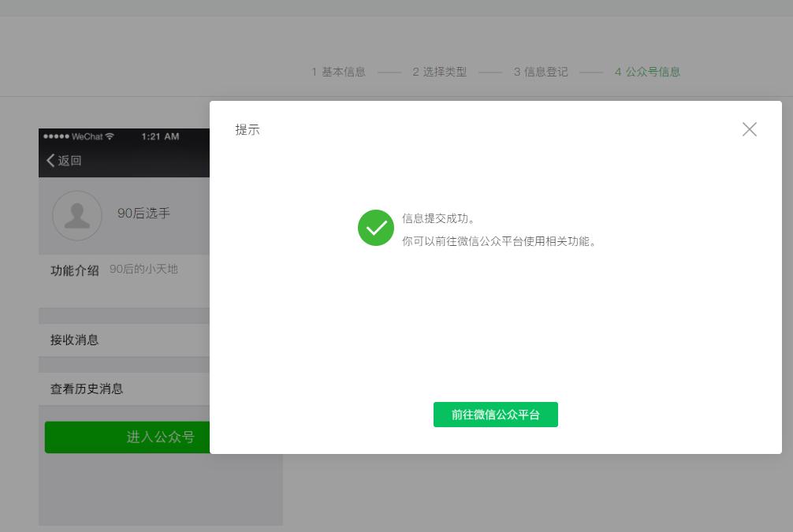Click the 功能介绍 description text 90后的小天地
The width and height of the screenshot is (793, 532).
(143, 269)
